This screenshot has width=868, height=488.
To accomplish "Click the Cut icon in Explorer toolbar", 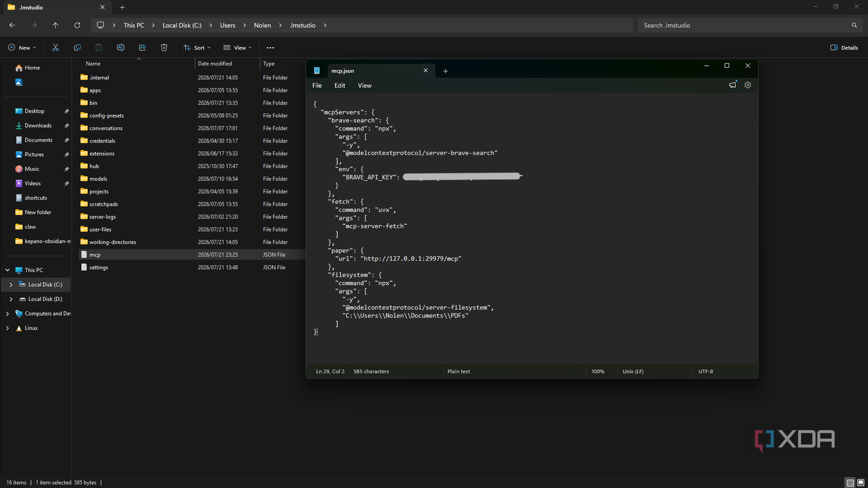I will [55, 47].
